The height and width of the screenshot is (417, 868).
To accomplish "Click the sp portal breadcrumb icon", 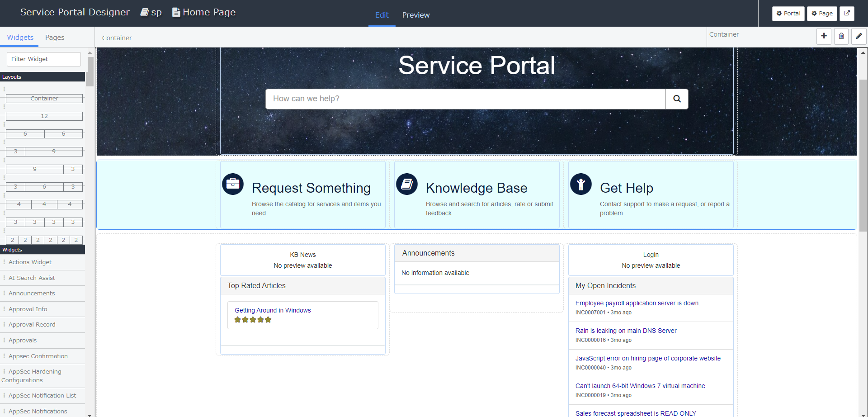I will [x=145, y=12].
